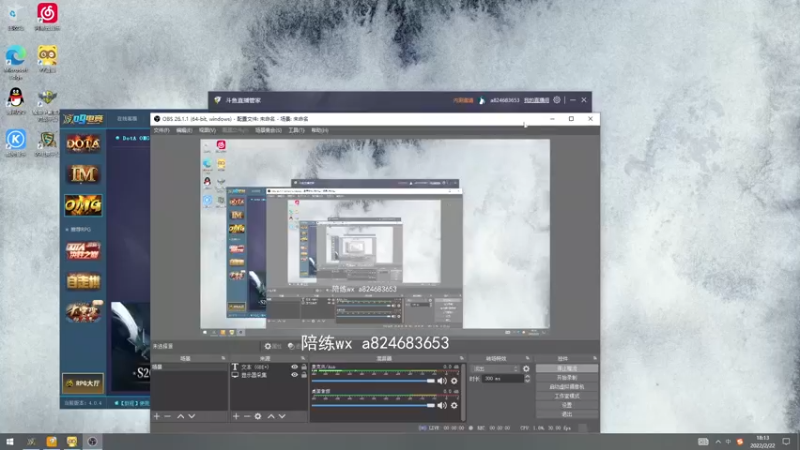The width and height of the screenshot is (800, 450).
Task: Click the audio mixer vertical scrollbar
Action: (x=463, y=392)
